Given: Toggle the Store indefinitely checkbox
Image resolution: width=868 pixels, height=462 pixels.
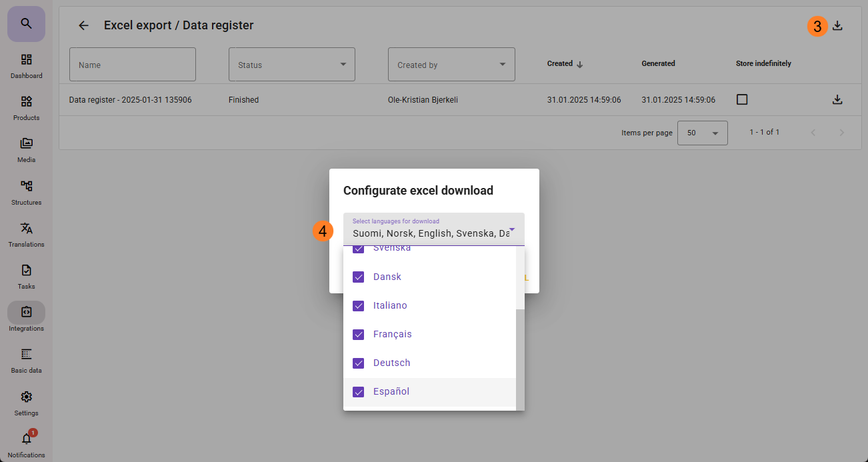Looking at the screenshot, I should click(x=742, y=99).
